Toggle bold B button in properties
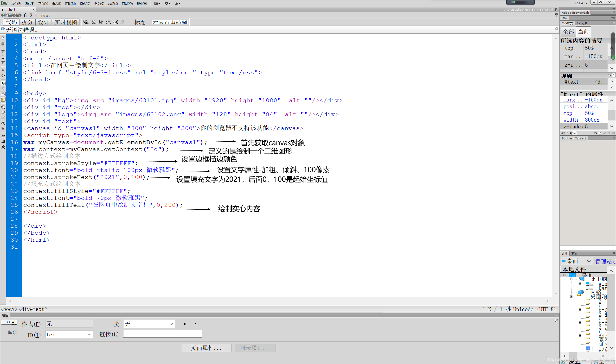Screen dimensions: 616x364 coord(185,324)
